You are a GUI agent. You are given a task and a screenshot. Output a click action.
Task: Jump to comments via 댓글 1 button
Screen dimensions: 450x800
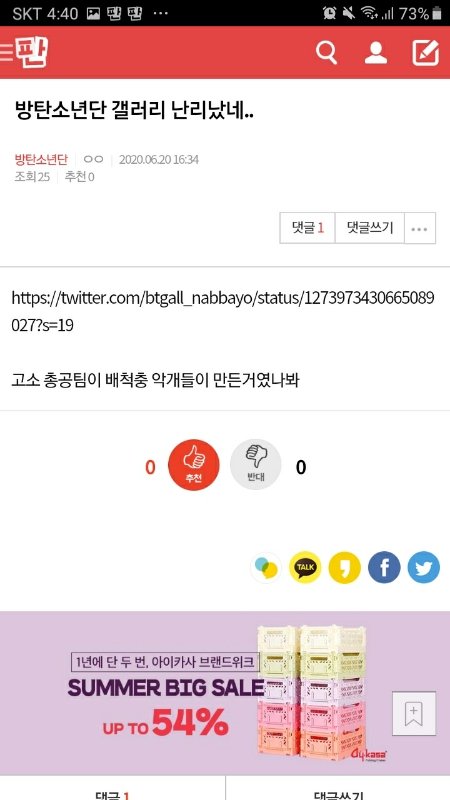(308, 228)
